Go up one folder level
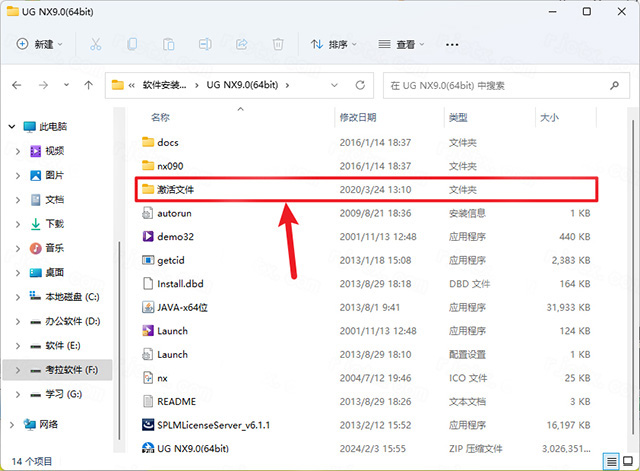Screen dimensions: 640x471 click(x=89, y=85)
